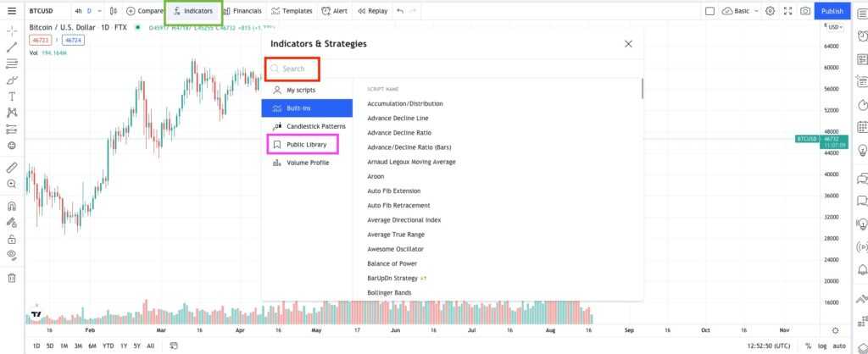868x354 pixels.
Task: Open the candlestick chart style icon
Action: point(114,11)
